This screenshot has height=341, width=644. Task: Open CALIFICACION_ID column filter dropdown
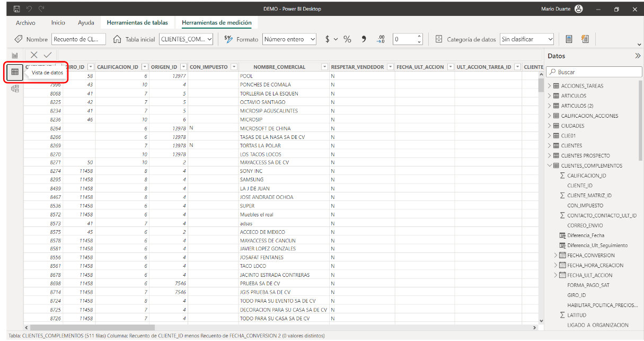tap(144, 67)
